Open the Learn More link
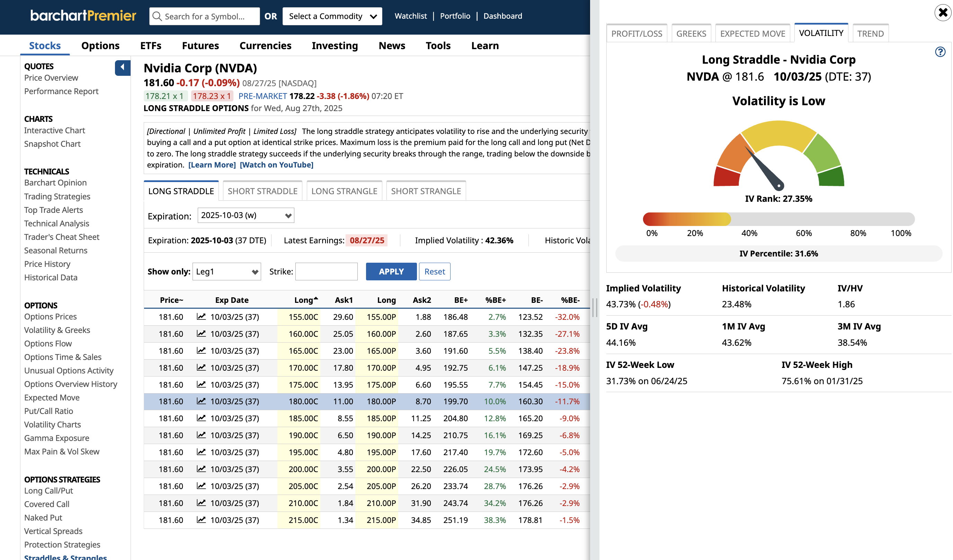Viewport: 953px width, 560px height. click(212, 165)
